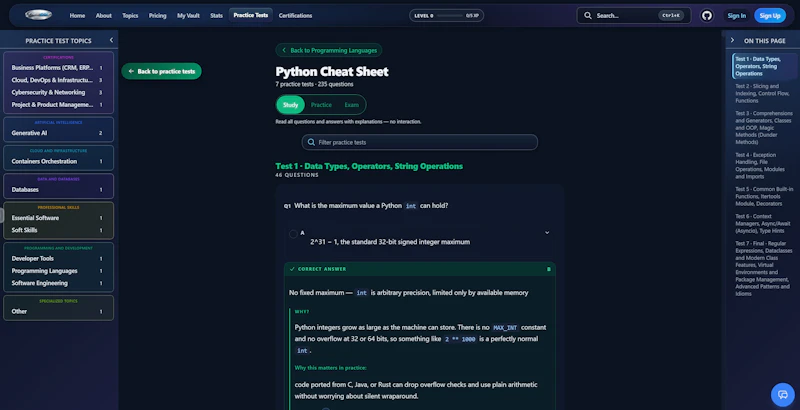Image resolution: width=800 pixels, height=410 pixels.
Task: Click the small icon on Correct Answer header
Action: (548, 269)
